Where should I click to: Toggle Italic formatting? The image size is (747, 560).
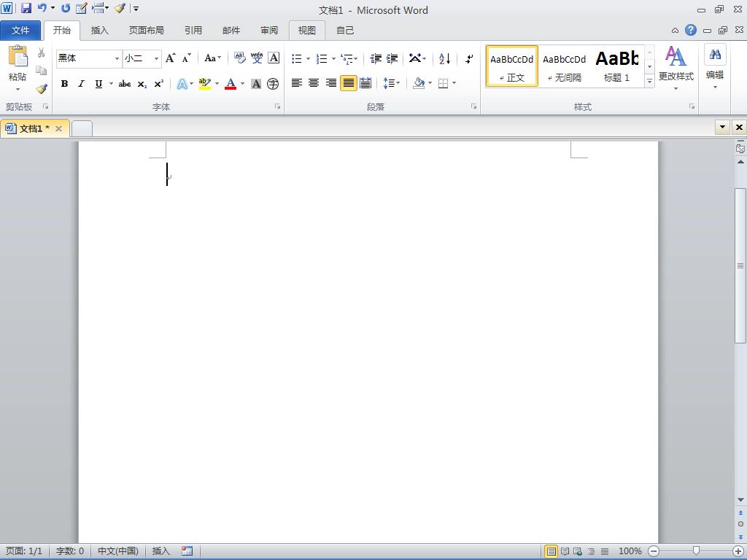81,84
